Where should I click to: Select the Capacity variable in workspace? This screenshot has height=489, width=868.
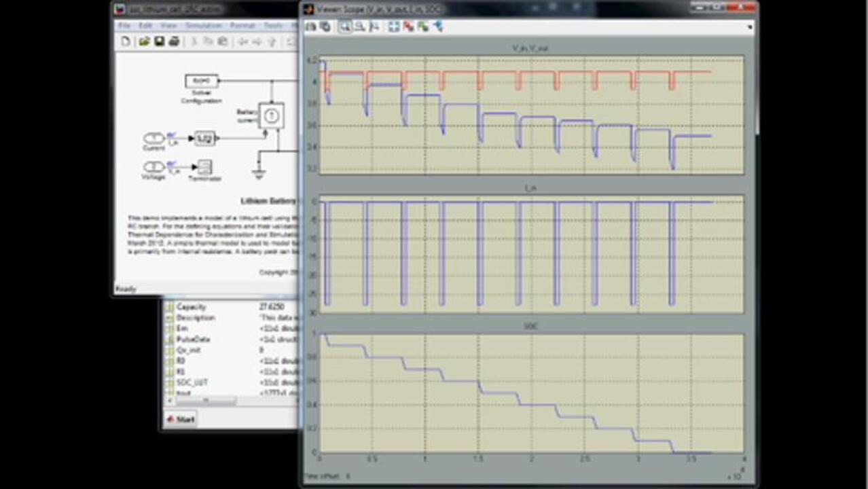pyautogui.click(x=191, y=307)
